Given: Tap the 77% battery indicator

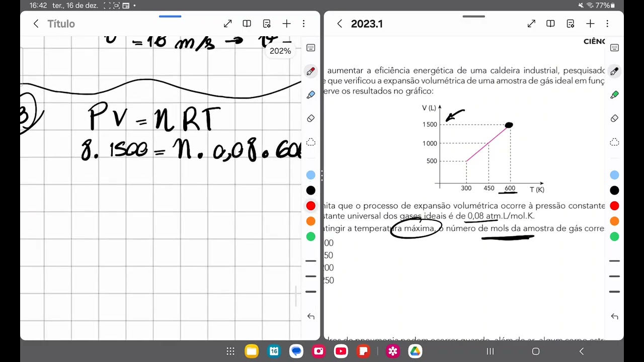Looking at the screenshot, I should pyautogui.click(x=605, y=6).
